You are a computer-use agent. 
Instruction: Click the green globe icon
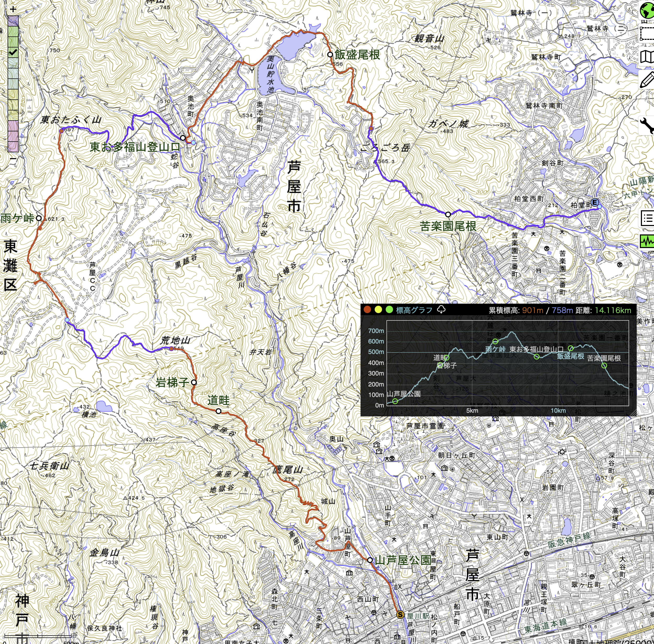point(647,10)
